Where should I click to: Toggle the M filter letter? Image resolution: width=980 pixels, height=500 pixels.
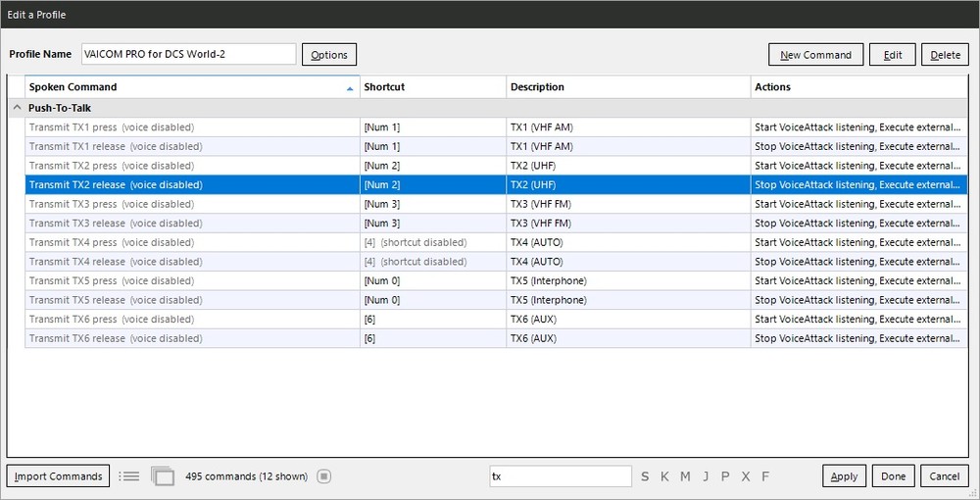(x=685, y=476)
